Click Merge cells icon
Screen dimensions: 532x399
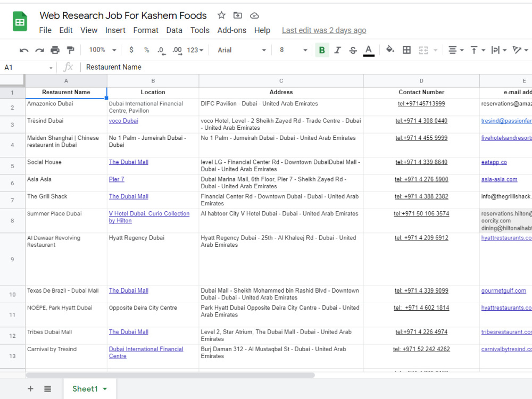[x=423, y=50]
